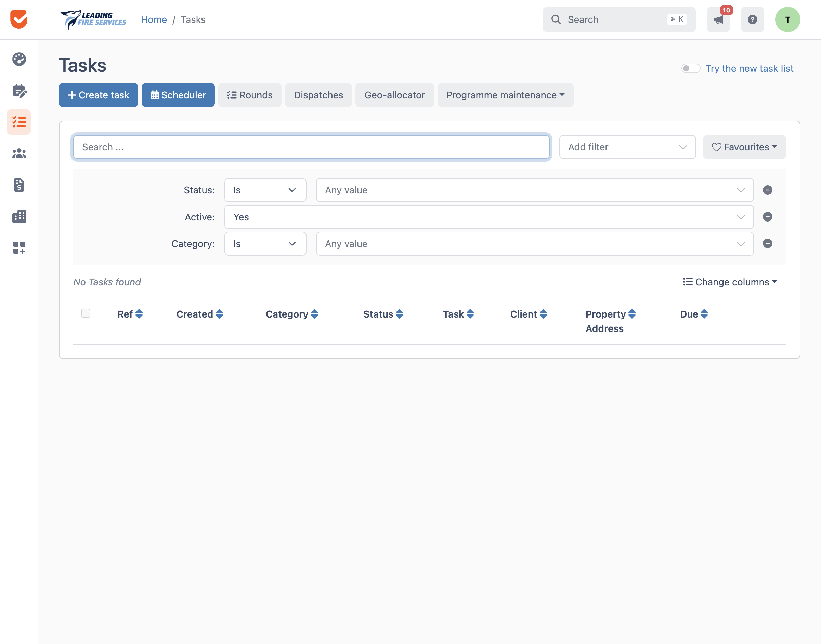The width and height of the screenshot is (821, 644).
Task: Open the people group icon in sidebar
Action: point(19,153)
